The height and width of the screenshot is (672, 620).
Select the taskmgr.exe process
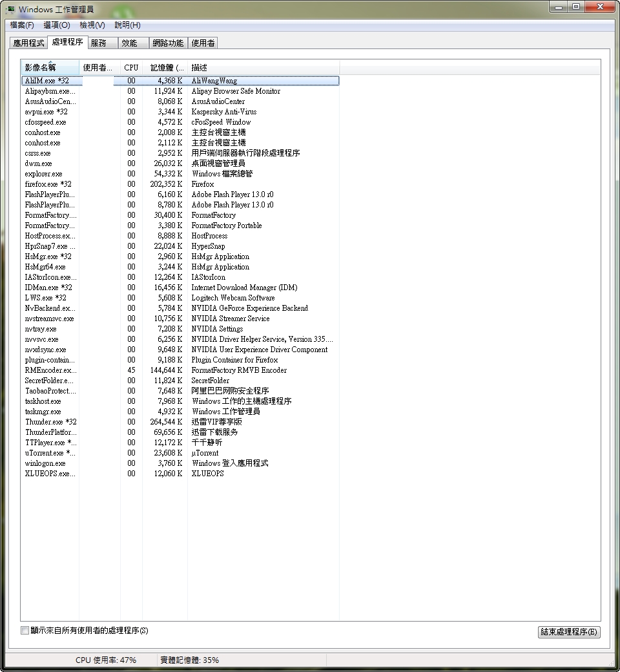pos(180,412)
